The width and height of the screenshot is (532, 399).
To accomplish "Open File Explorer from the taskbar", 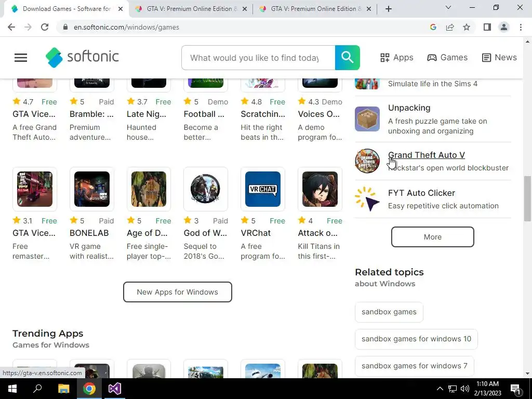I will [x=63, y=389].
